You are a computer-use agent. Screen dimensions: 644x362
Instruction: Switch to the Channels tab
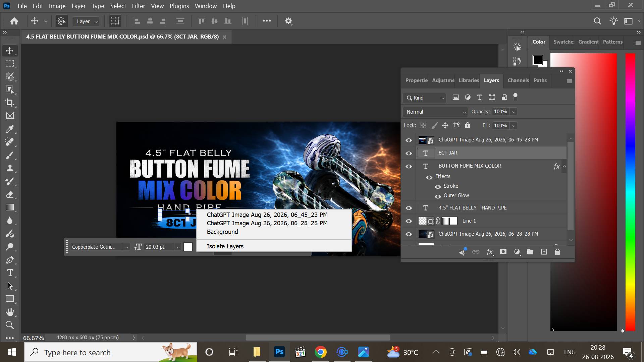pyautogui.click(x=518, y=80)
